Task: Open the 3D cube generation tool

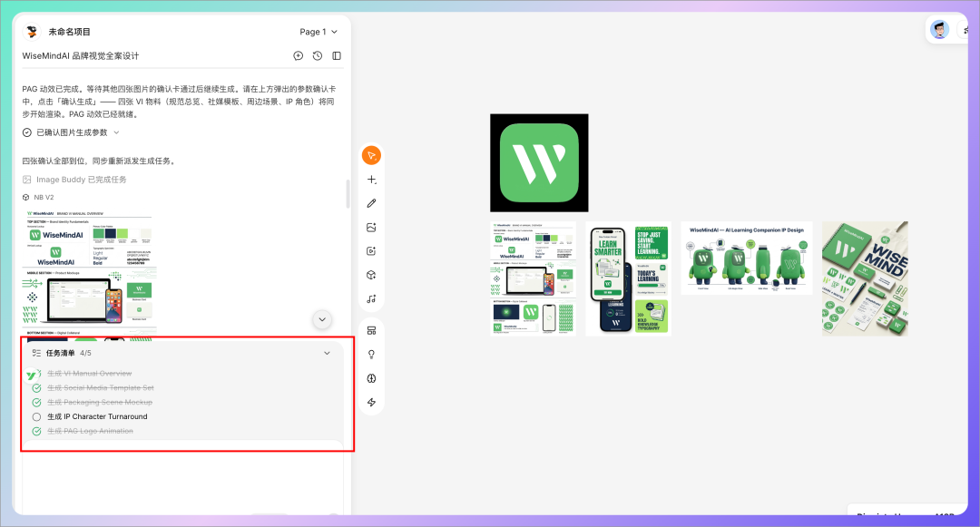Action: tap(371, 275)
